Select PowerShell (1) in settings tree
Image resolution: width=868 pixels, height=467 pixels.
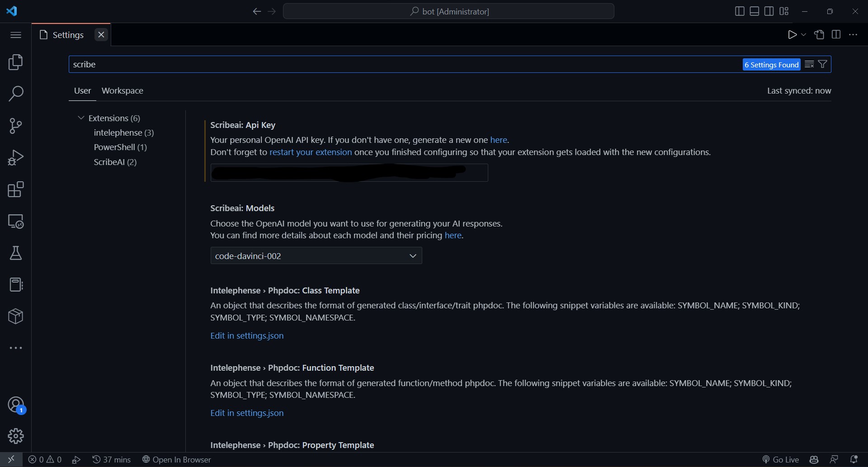coord(120,147)
